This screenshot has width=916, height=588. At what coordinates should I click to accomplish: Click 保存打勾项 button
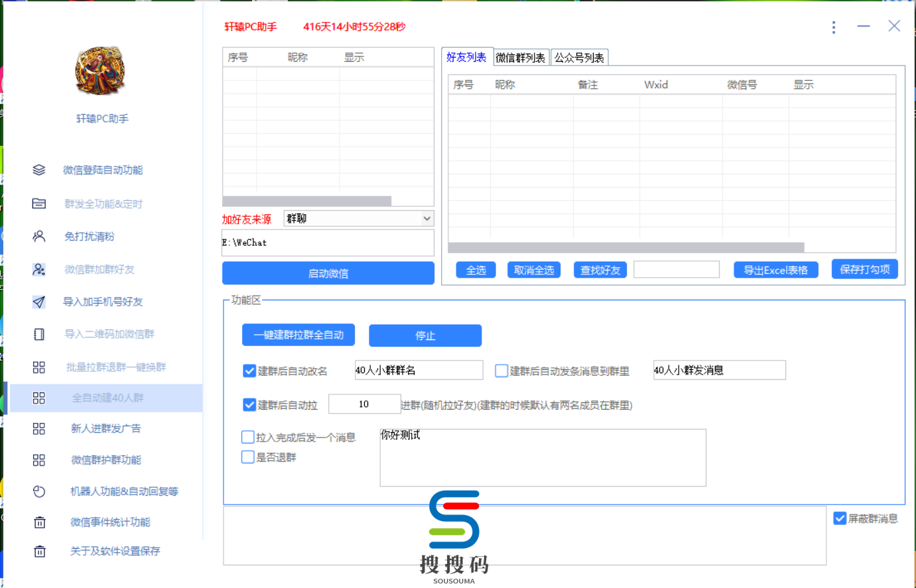pyautogui.click(x=865, y=269)
